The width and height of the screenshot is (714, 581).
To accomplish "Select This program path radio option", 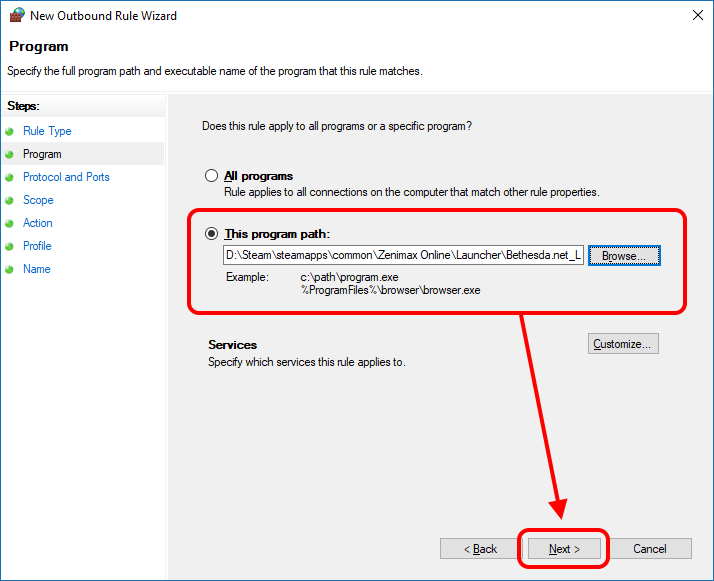I will pos(211,233).
